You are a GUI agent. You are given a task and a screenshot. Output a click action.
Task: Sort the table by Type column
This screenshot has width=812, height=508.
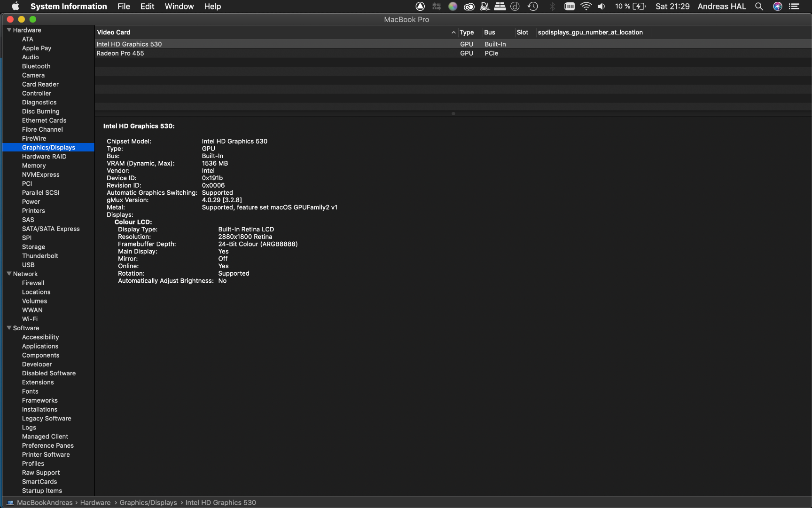(x=469, y=32)
